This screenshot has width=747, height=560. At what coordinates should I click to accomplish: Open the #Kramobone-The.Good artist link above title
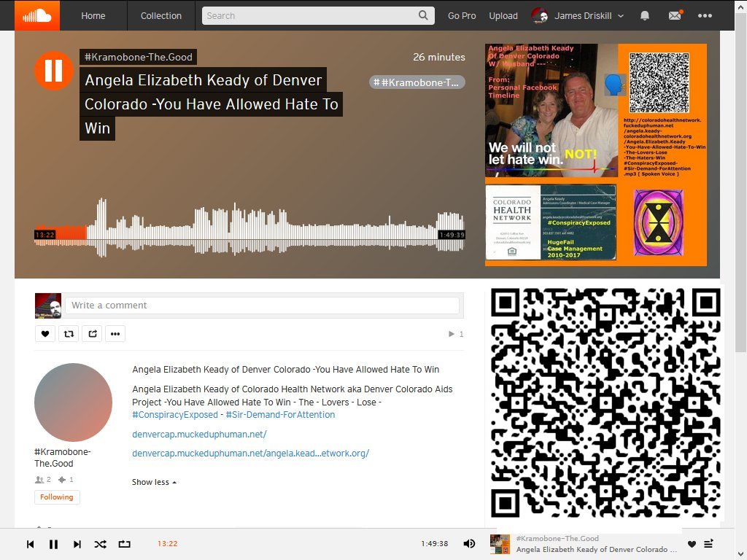click(138, 57)
